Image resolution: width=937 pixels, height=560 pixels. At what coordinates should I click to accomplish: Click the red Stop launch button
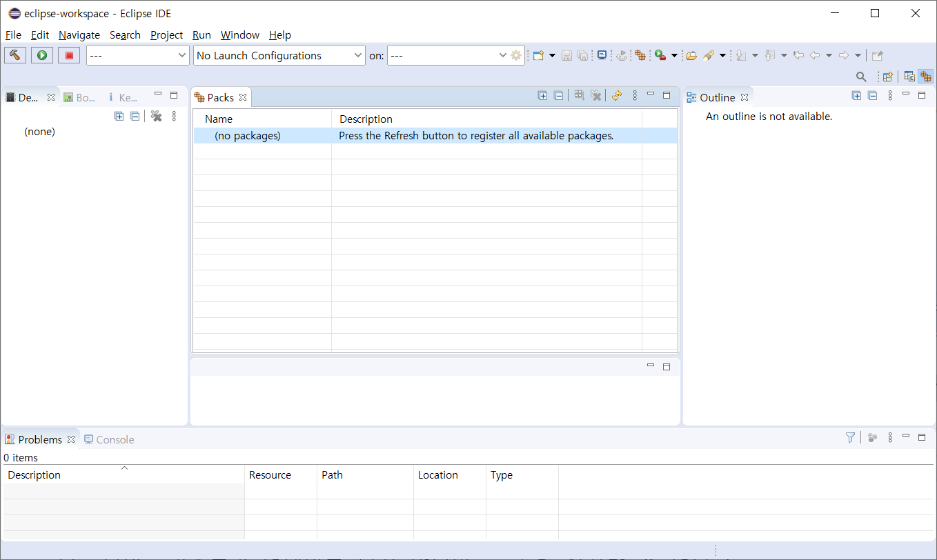click(x=69, y=55)
